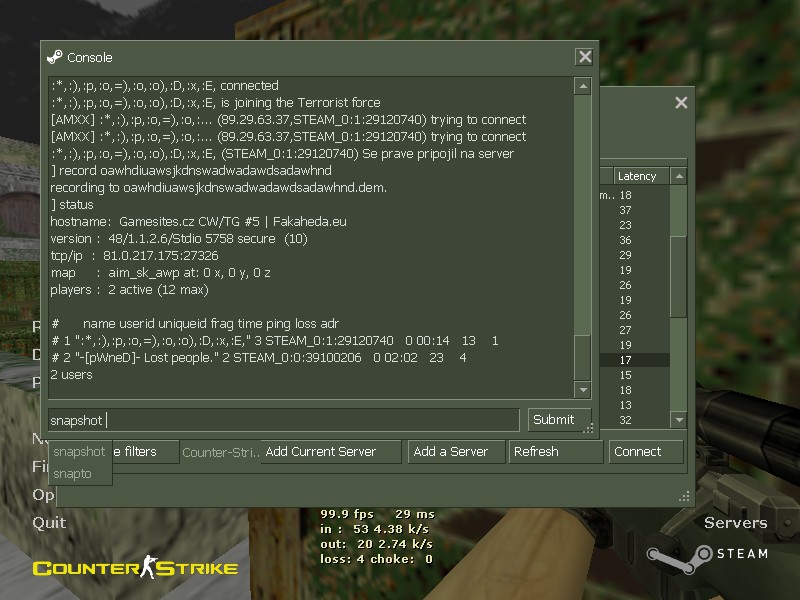Click the server list scroll up arrow
The image size is (800, 600).
[679, 176]
